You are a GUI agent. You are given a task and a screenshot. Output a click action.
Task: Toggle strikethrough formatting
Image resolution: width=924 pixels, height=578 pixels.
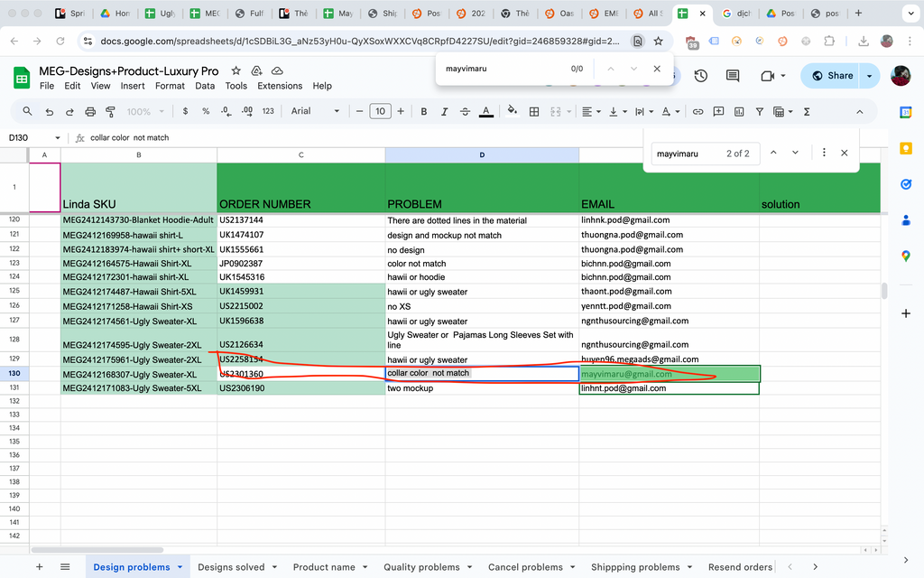coord(465,111)
